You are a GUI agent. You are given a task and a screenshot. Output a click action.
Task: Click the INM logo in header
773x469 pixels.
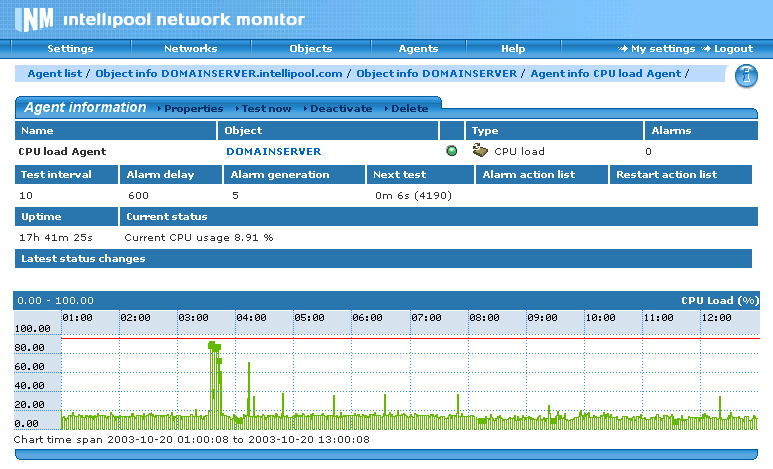pyautogui.click(x=34, y=19)
